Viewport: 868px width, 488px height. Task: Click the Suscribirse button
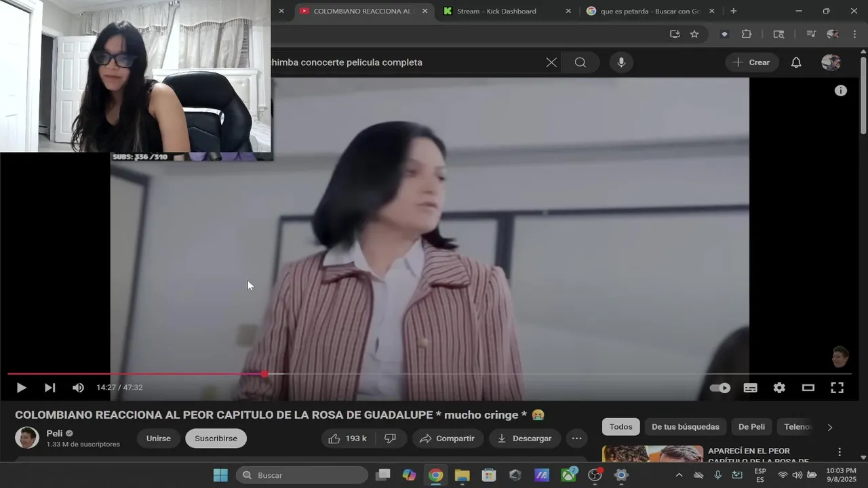pos(216,439)
